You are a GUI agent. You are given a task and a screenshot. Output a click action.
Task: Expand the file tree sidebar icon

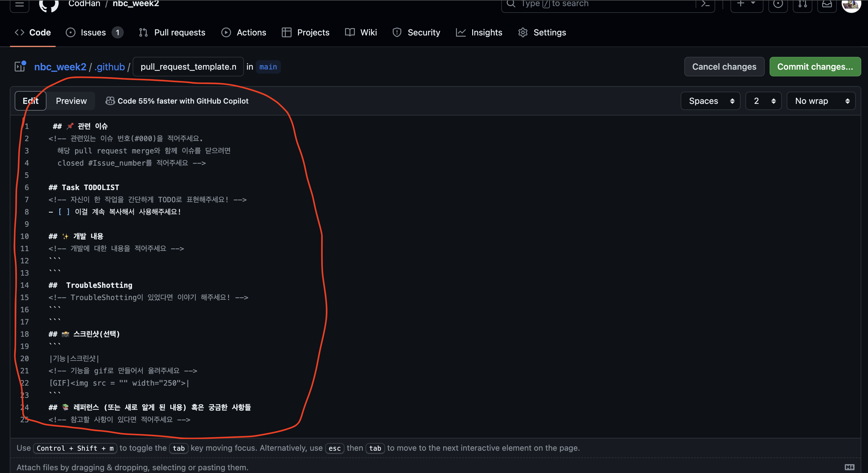point(20,66)
